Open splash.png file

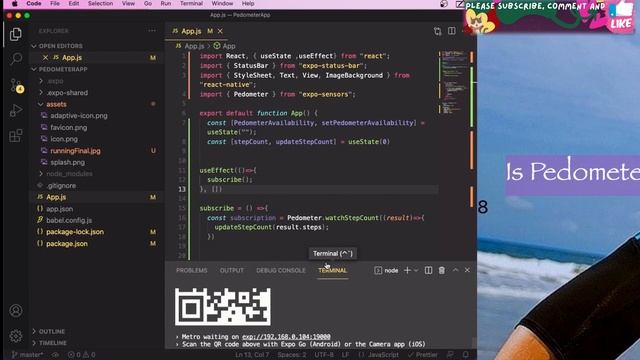click(67, 162)
